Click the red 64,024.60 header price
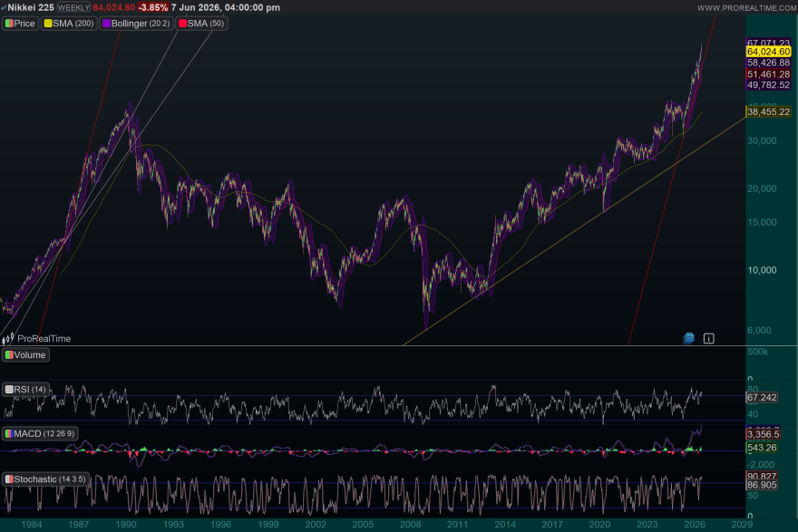 (114, 7)
